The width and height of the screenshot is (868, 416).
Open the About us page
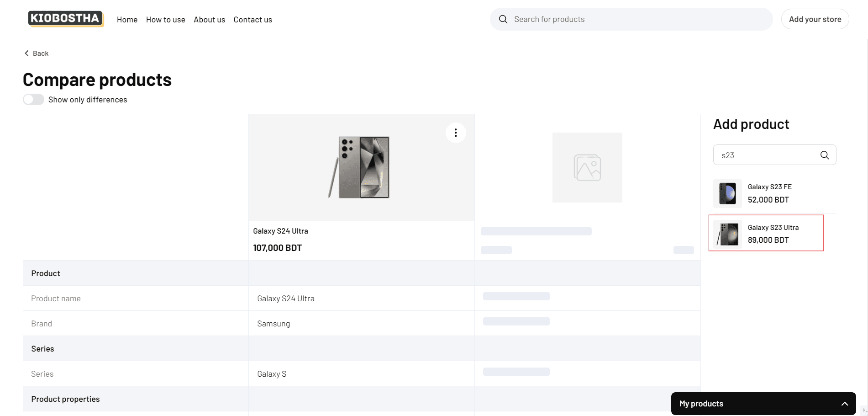pyautogui.click(x=209, y=20)
